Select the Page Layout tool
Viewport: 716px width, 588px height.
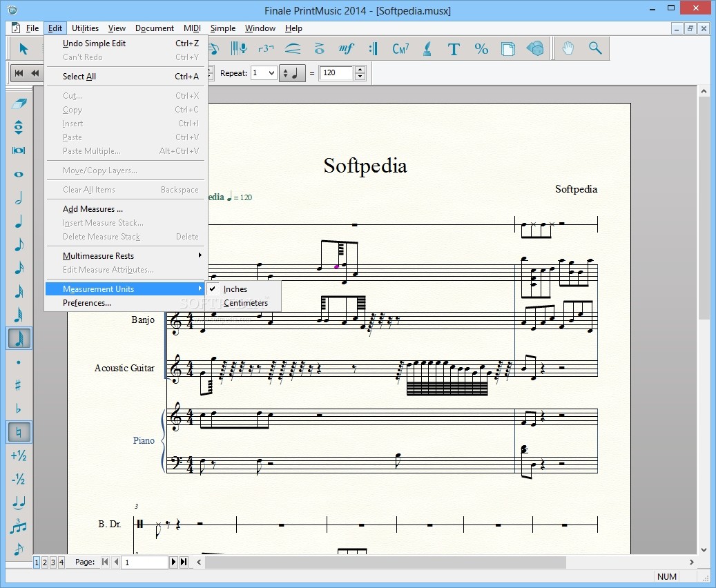pos(507,48)
